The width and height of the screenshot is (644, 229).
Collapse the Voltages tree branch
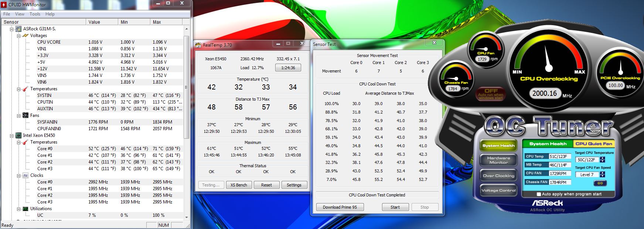tap(18, 36)
